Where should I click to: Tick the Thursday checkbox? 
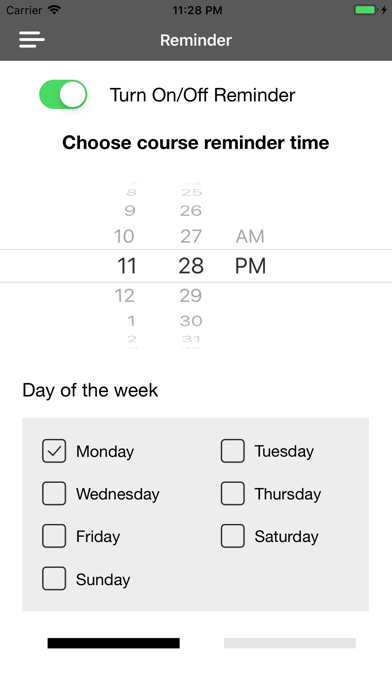[233, 494]
